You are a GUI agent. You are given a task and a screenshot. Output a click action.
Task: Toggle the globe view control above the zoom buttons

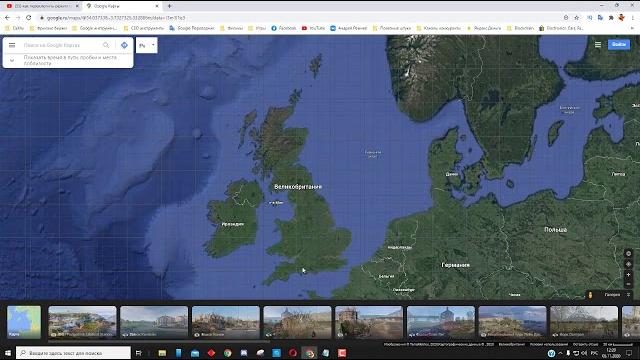[628, 253]
